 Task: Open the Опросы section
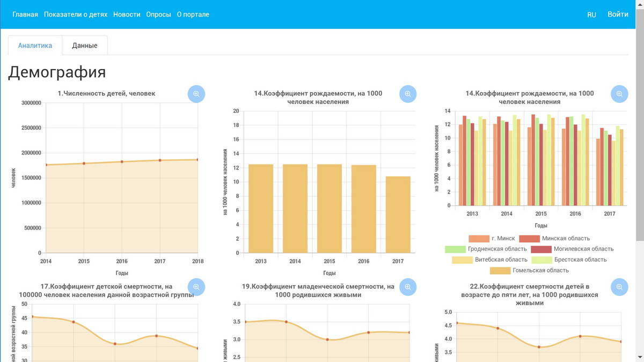pyautogui.click(x=158, y=14)
